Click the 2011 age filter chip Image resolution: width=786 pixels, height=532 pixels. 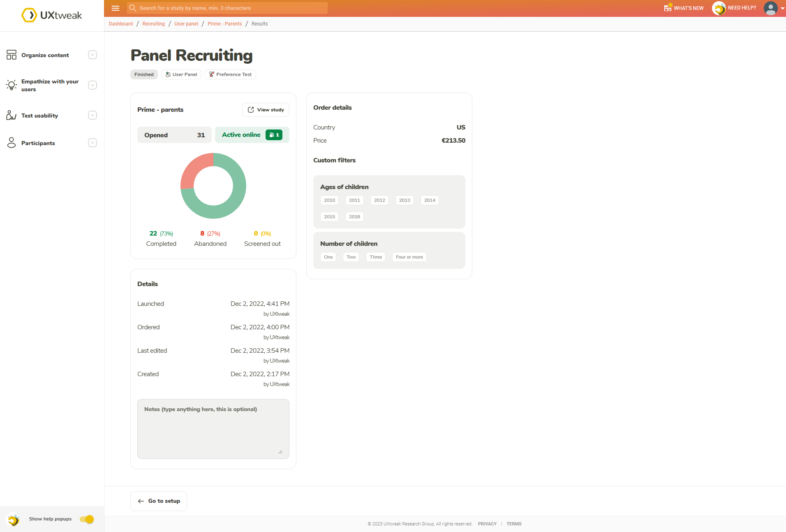click(354, 200)
